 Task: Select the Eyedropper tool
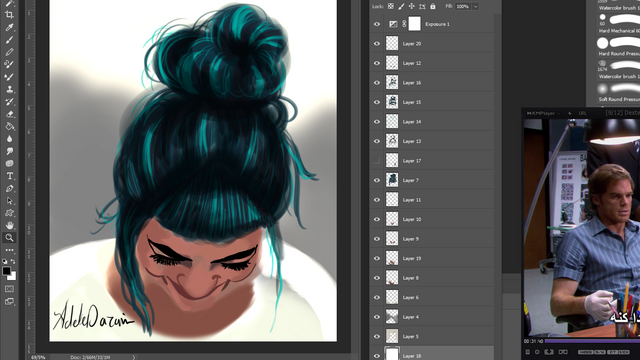coord(9,27)
